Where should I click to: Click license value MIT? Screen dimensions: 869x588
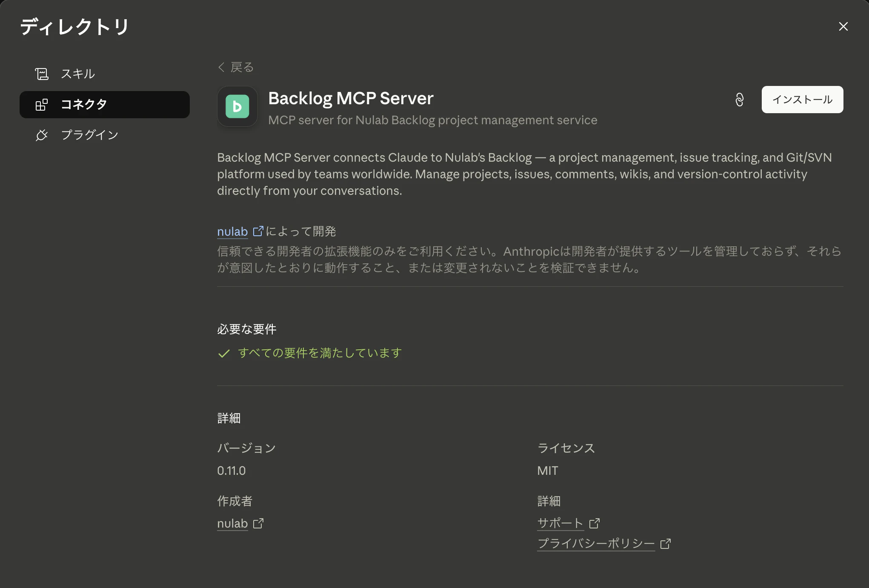coord(547,471)
